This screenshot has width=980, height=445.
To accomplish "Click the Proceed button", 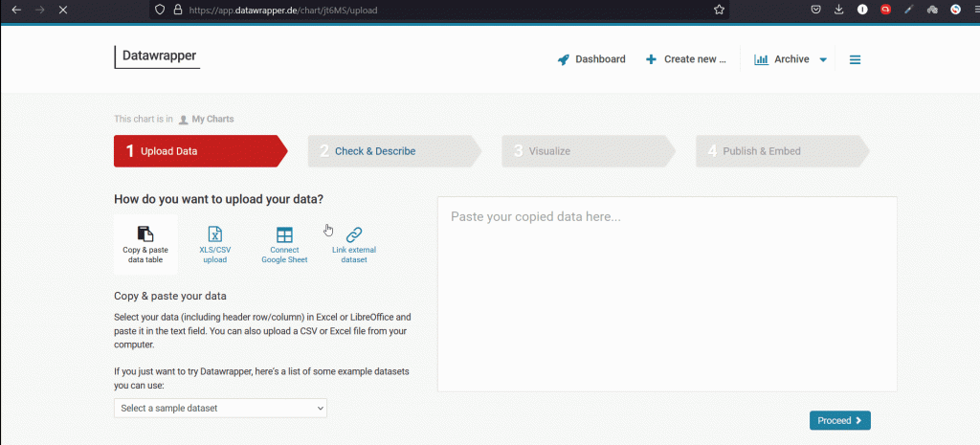I will [839, 420].
